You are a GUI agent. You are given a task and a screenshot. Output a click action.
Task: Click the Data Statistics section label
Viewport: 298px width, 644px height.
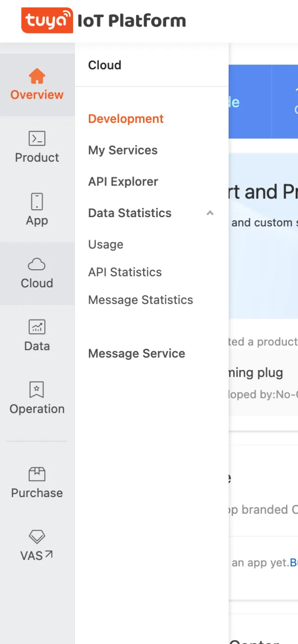click(130, 213)
